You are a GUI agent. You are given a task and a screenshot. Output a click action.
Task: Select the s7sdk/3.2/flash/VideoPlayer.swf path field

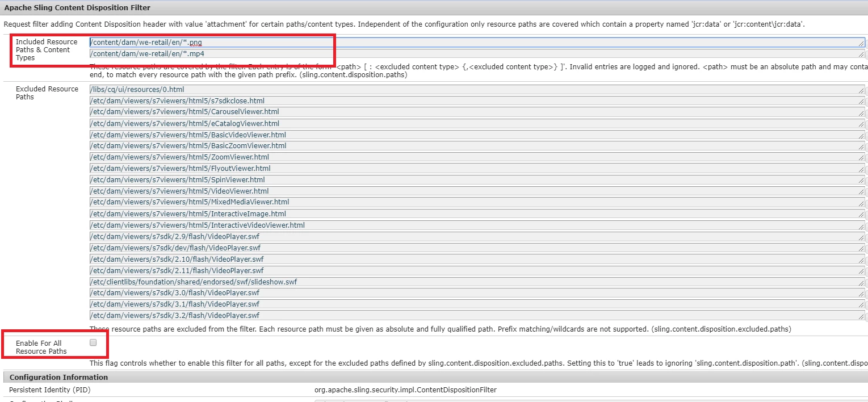(477, 316)
